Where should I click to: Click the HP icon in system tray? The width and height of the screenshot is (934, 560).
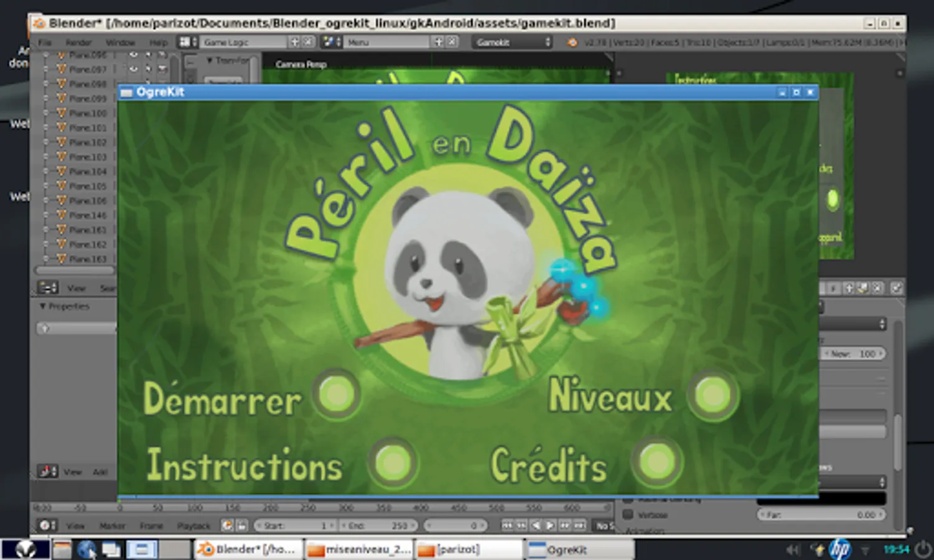click(839, 549)
